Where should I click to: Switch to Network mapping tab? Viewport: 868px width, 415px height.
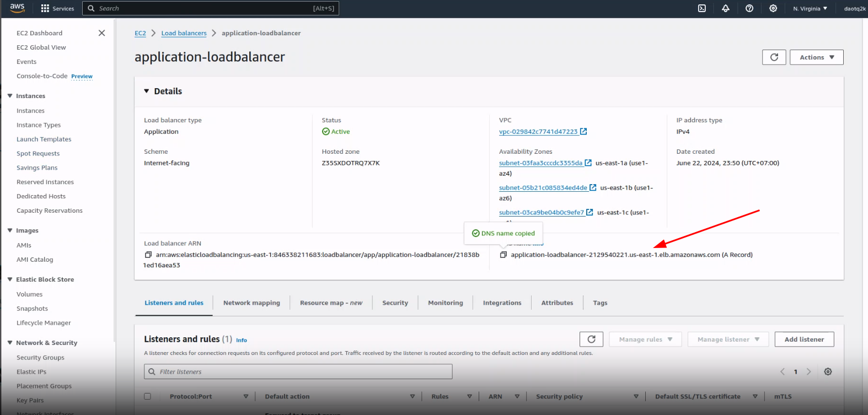251,303
